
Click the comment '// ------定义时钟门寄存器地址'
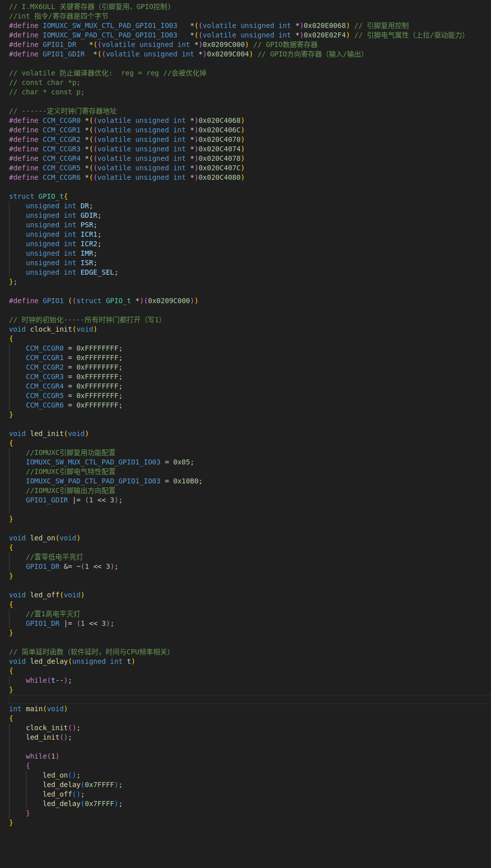63,111
